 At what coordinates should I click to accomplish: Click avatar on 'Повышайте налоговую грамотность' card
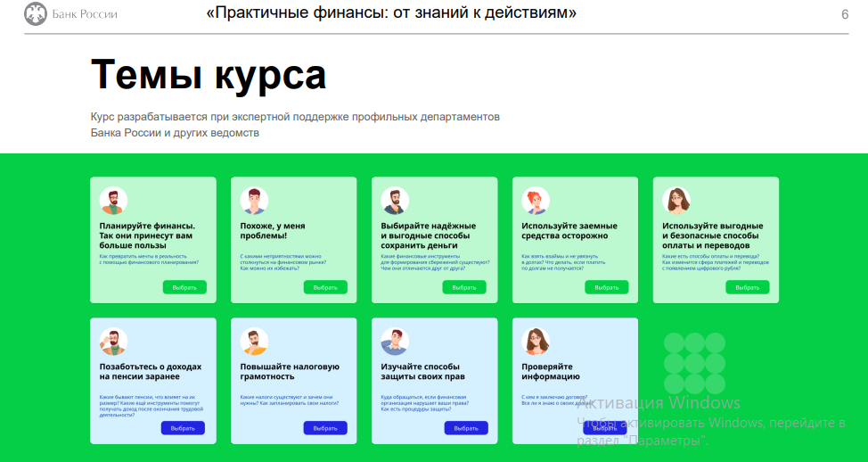[254, 342]
